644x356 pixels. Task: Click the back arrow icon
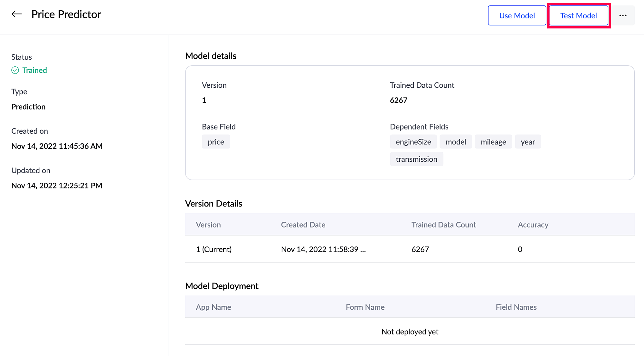(x=17, y=14)
